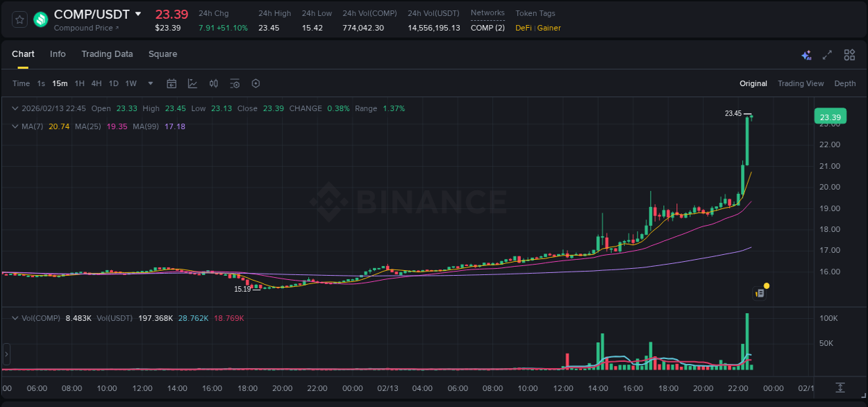The width and height of the screenshot is (868, 407).
Task: Open the hexagon chart settings icon
Action: click(256, 83)
